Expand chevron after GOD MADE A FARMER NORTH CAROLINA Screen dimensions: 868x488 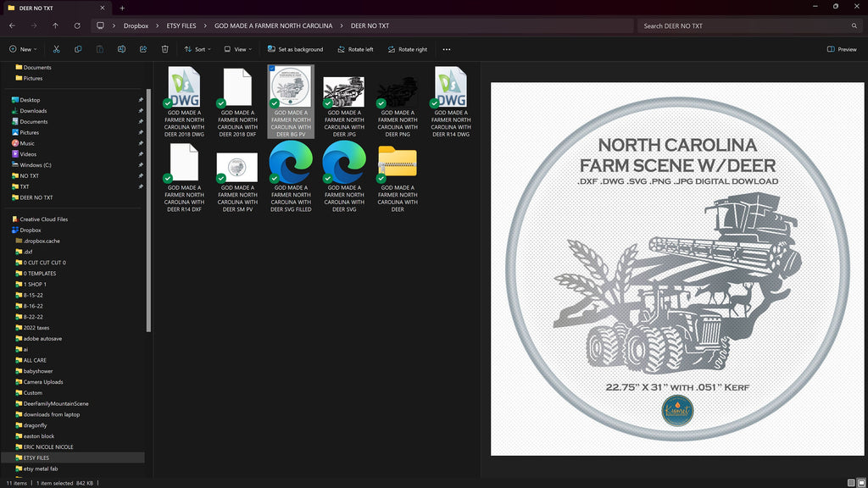pyautogui.click(x=341, y=25)
